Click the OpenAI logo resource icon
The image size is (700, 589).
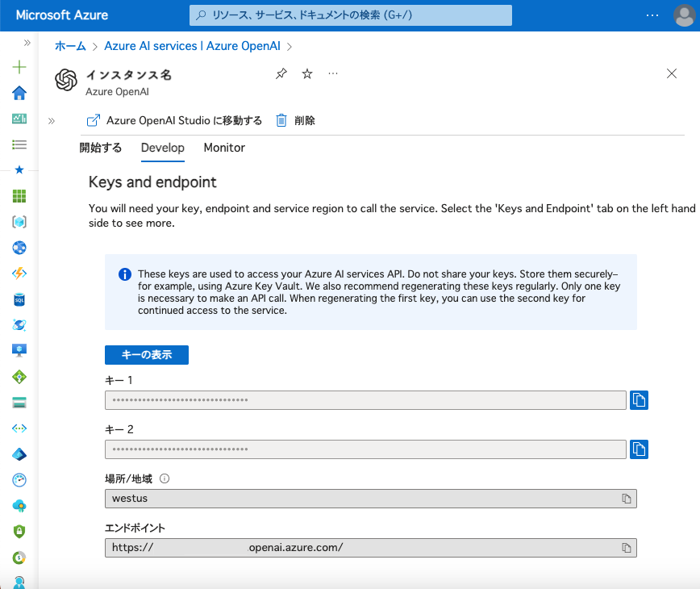click(x=66, y=80)
